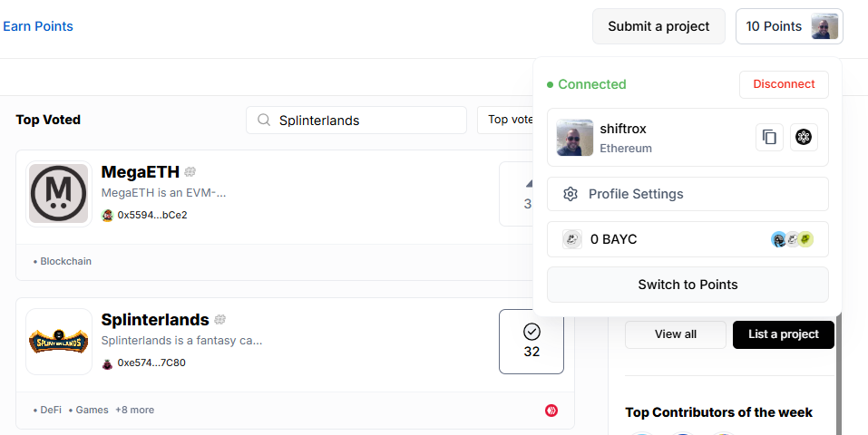
Task: Click the red Hive icon on Splinterlands card
Action: [x=551, y=411]
